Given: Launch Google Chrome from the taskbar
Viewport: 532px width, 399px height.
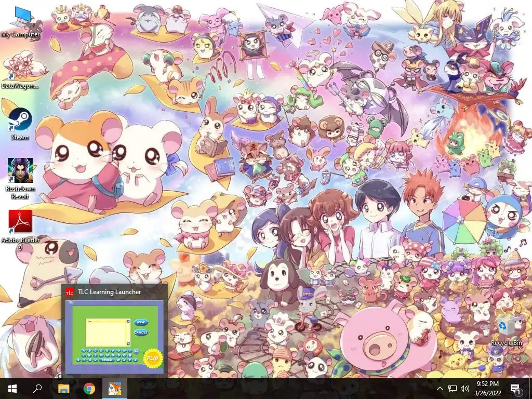Looking at the screenshot, I should pos(89,389).
